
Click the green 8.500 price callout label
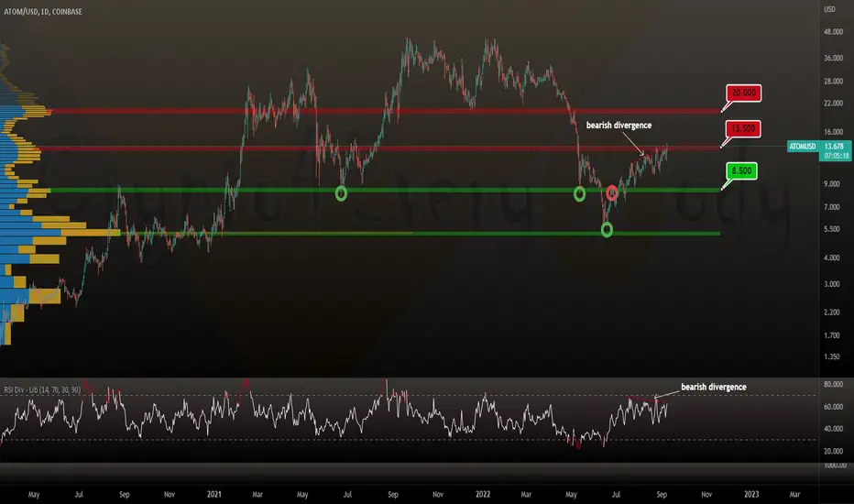point(741,171)
